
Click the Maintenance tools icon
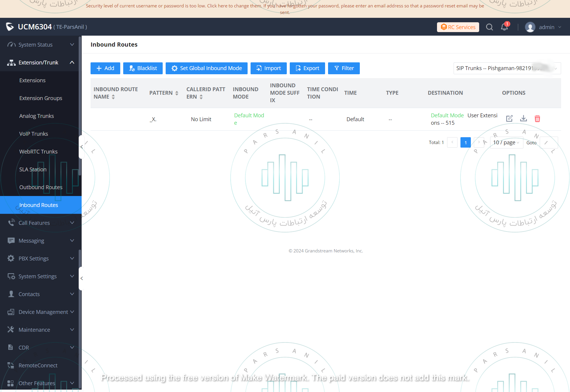(x=11, y=329)
